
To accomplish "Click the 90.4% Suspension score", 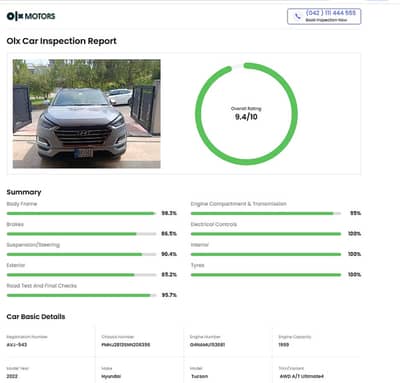I will coord(169,254).
